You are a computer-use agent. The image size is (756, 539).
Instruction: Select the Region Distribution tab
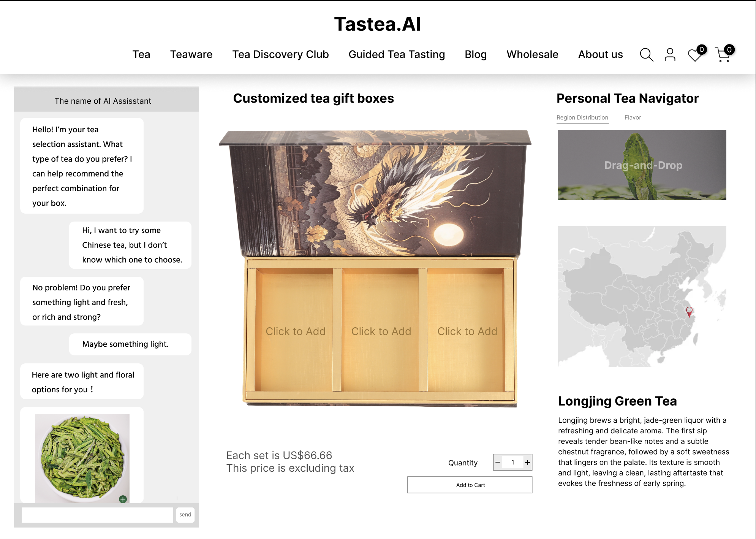[582, 117]
